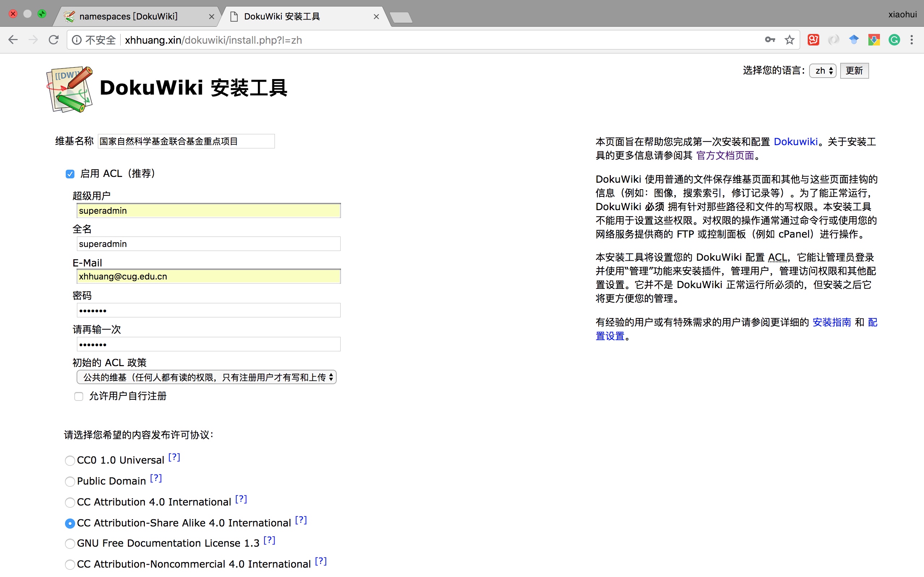Open the Dokuwiki link

pos(795,142)
